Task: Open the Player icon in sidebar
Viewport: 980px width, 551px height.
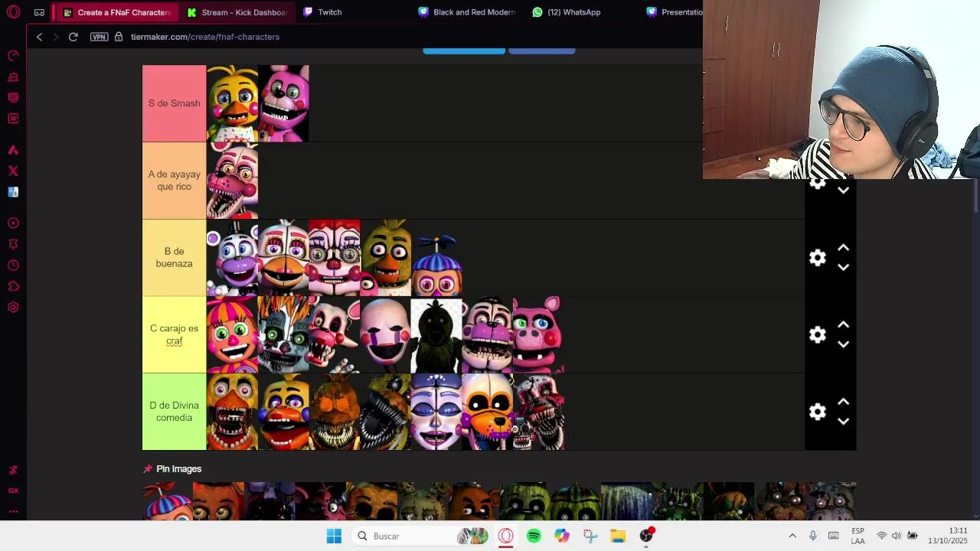Action: click(13, 223)
